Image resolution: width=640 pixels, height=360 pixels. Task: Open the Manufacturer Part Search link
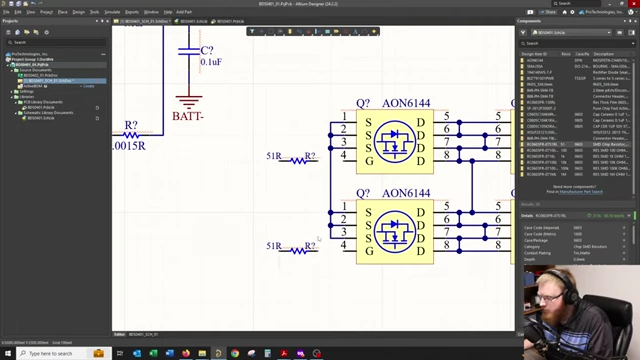(x=581, y=191)
